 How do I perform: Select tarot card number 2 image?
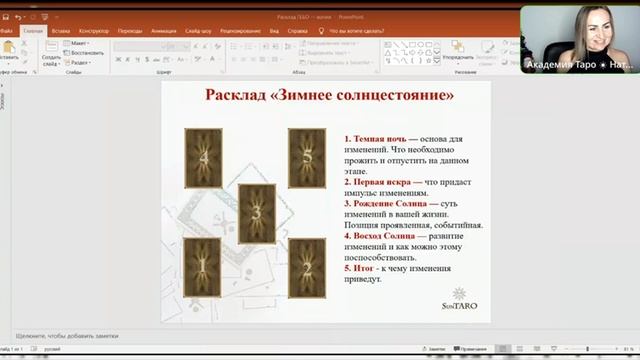[307, 269]
